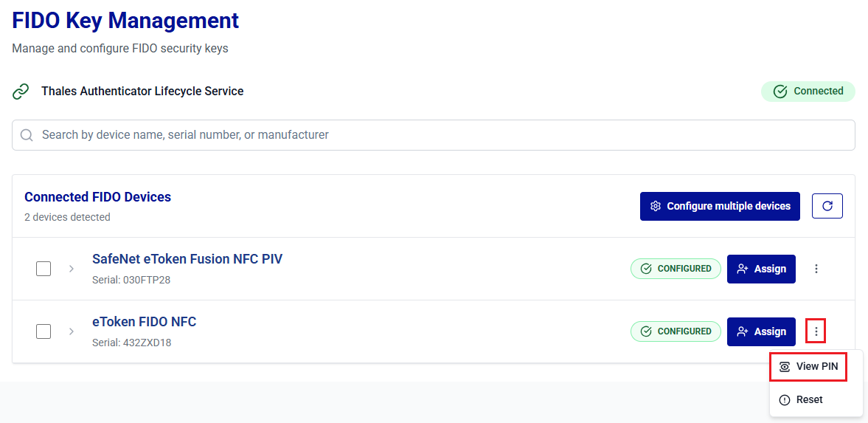Click the Connected status check icon

click(780, 92)
